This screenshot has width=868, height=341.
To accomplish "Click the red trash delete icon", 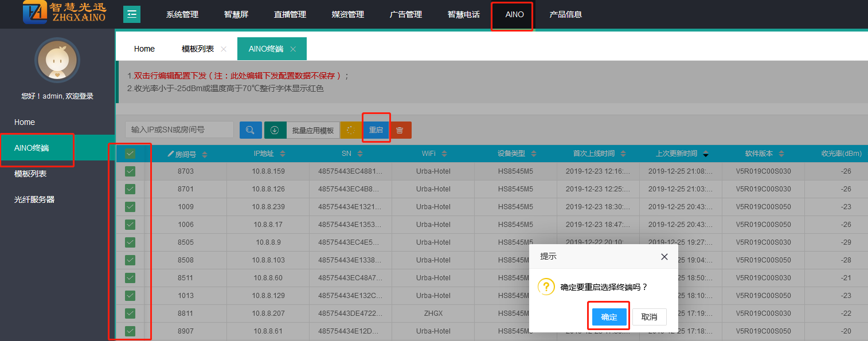I will [400, 130].
